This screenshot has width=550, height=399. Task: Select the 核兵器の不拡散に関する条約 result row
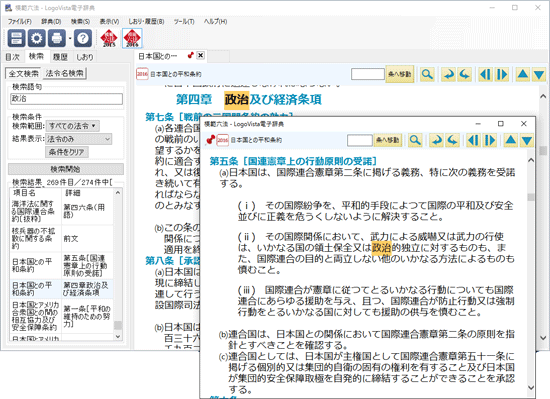62,238
